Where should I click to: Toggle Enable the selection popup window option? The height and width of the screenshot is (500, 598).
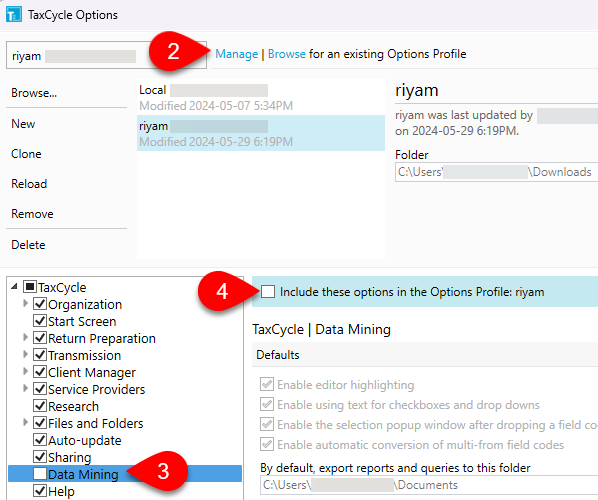click(x=267, y=424)
